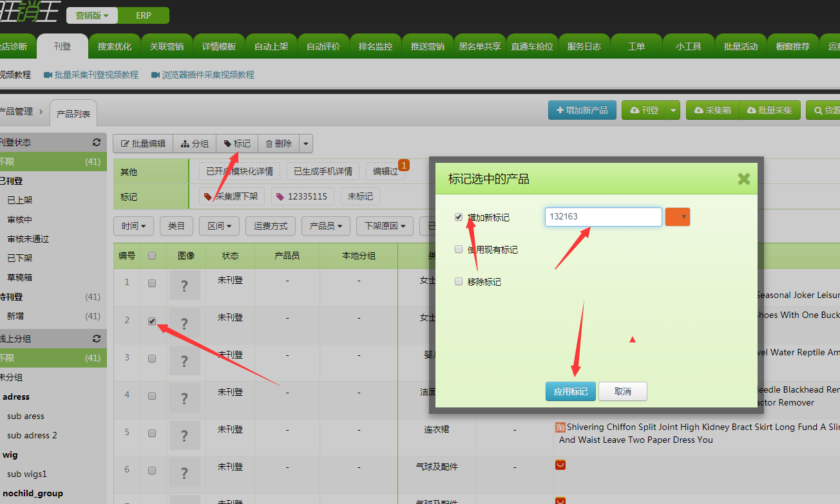
Task: Open the orange tag color picker
Action: 678,217
